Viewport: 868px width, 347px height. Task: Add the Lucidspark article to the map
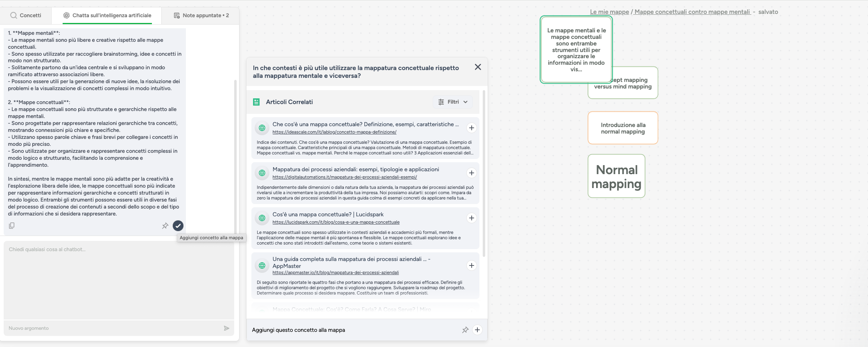click(472, 218)
